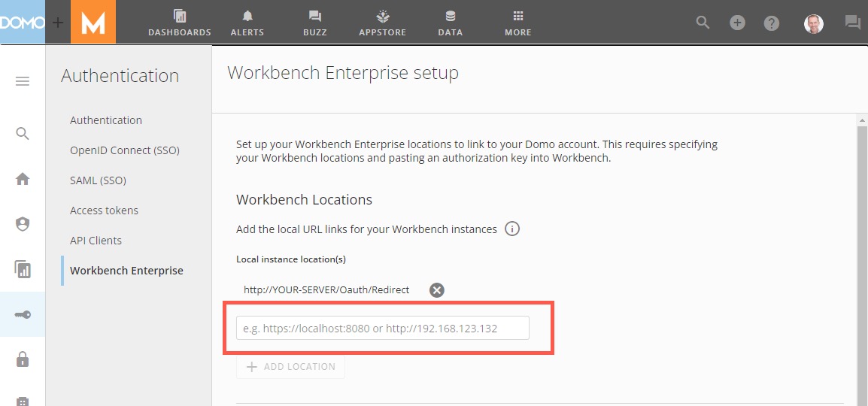Click the orange M company logo
The height and width of the screenshot is (406, 868).
pos(93,22)
